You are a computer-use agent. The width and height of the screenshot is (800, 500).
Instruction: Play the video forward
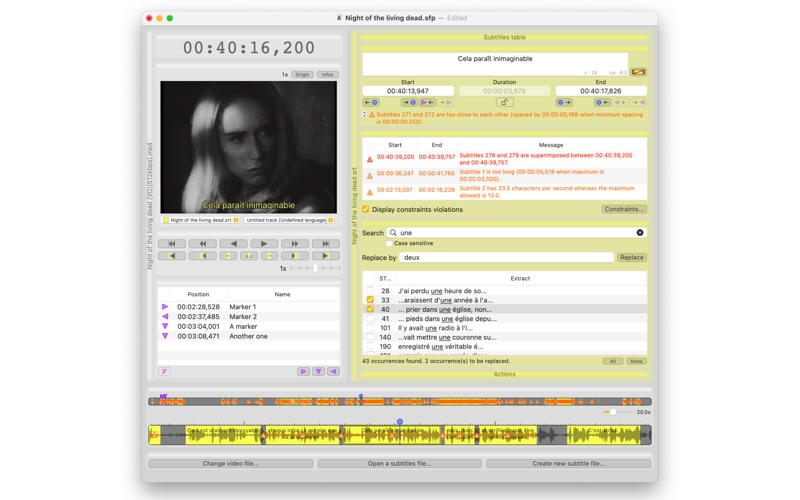(x=264, y=244)
